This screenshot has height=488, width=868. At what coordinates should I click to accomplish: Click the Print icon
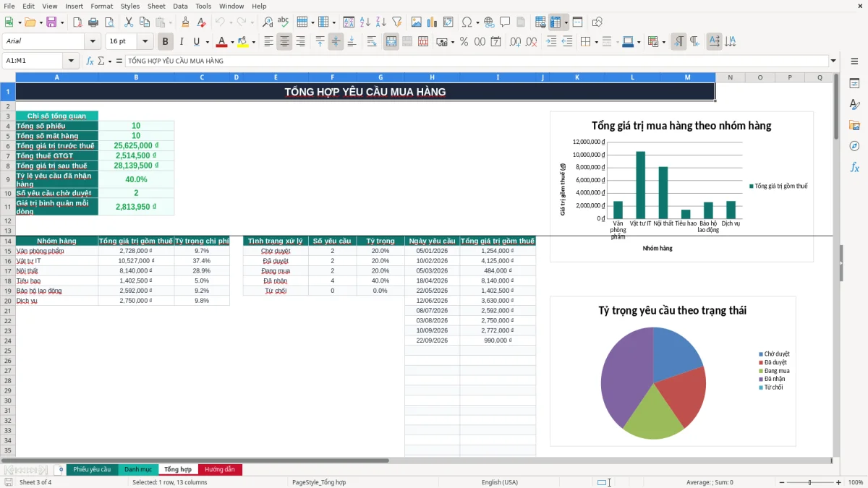93,22
